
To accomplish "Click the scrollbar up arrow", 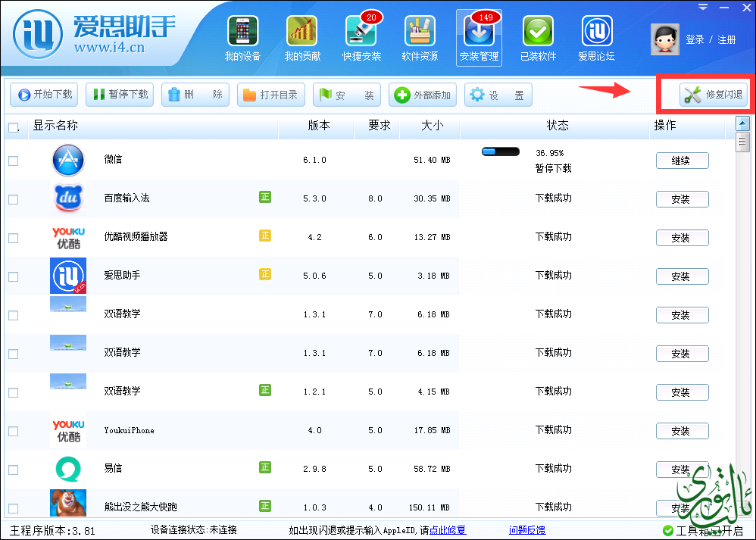I will click(x=742, y=124).
